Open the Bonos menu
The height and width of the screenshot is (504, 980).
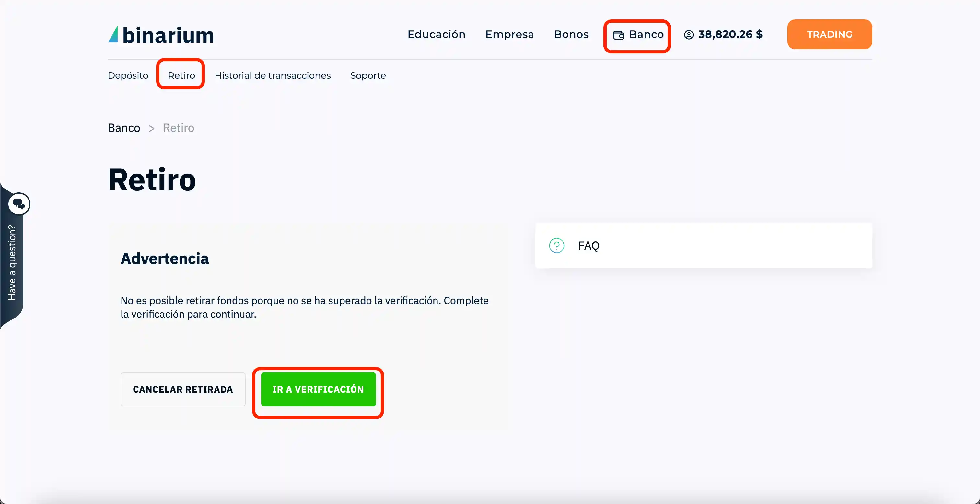[x=571, y=34]
